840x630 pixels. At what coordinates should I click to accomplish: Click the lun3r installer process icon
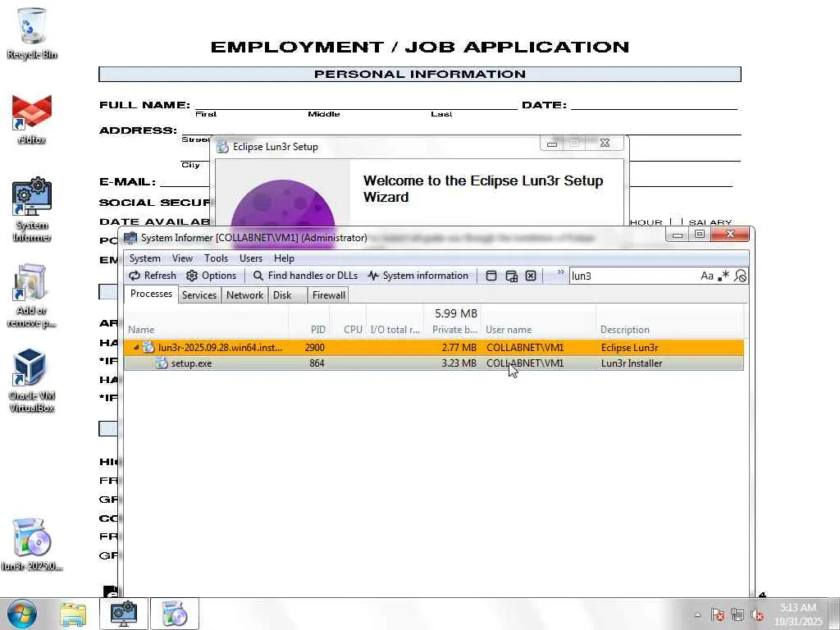click(149, 347)
